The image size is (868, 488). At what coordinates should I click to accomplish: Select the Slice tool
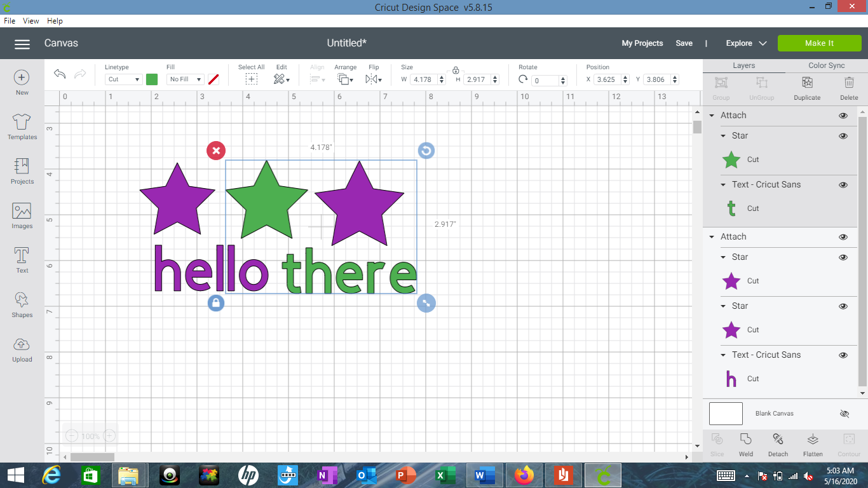pyautogui.click(x=717, y=444)
